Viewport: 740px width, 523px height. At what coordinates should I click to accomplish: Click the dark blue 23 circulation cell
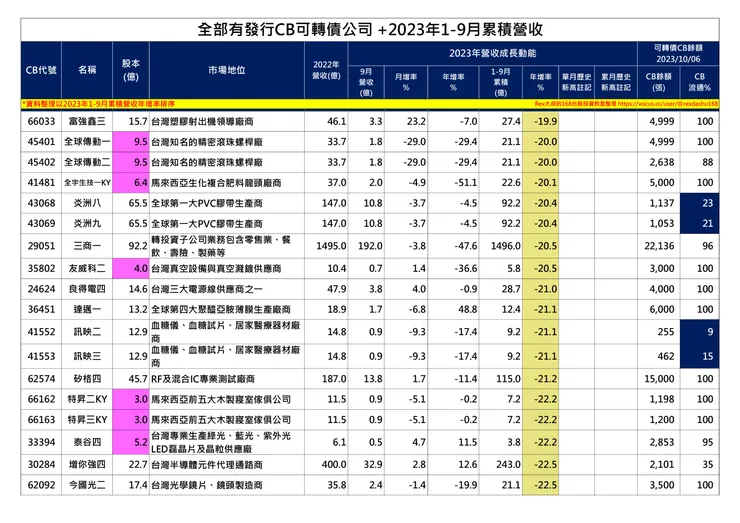tap(699, 203)
